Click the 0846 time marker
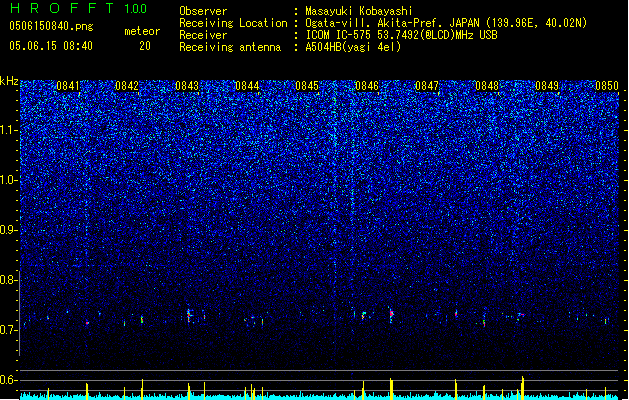 pos(367,86)
